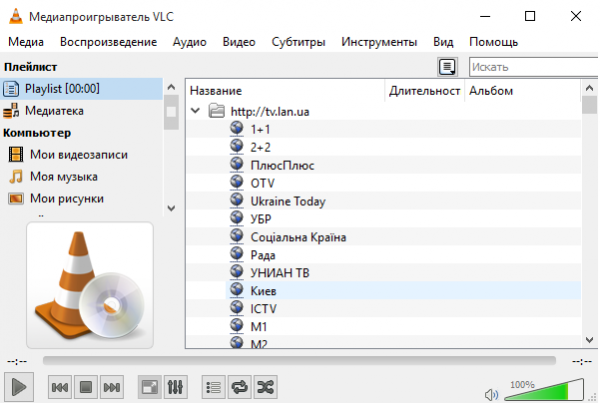The height and width of the screenshot is (403, 600).
Task: Select the Киев channel name
Action: [x=263, y=291]
